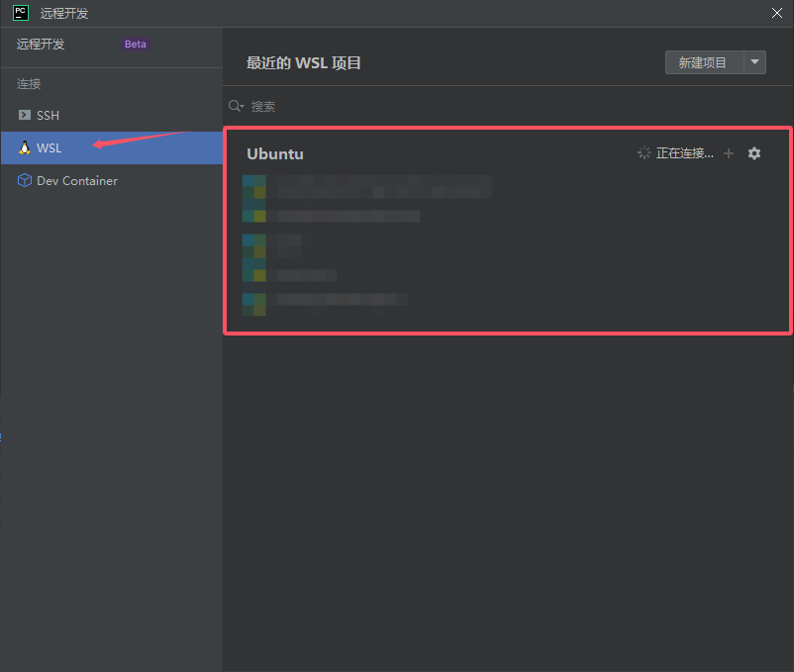Open the SSH connection tab
Screen dimensions: 794x672
click(x=112, y=116)
